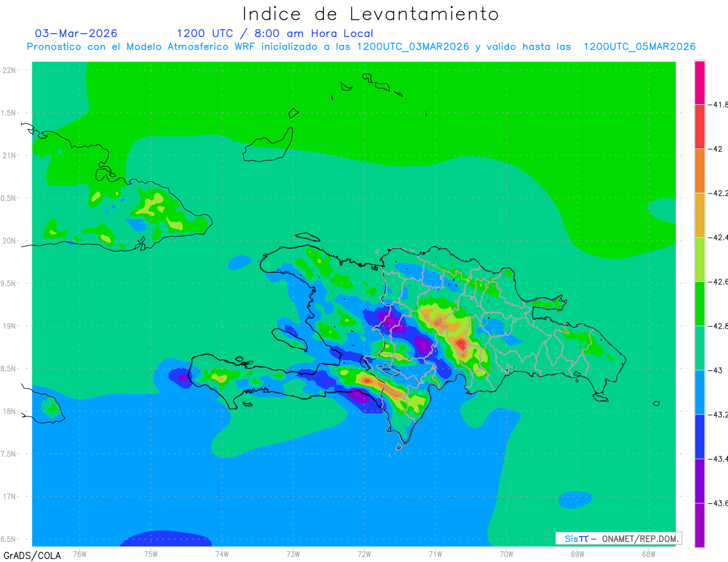Click the legend value "-43.6"
The width and height of the screenshot is (728, 562).
719,503
